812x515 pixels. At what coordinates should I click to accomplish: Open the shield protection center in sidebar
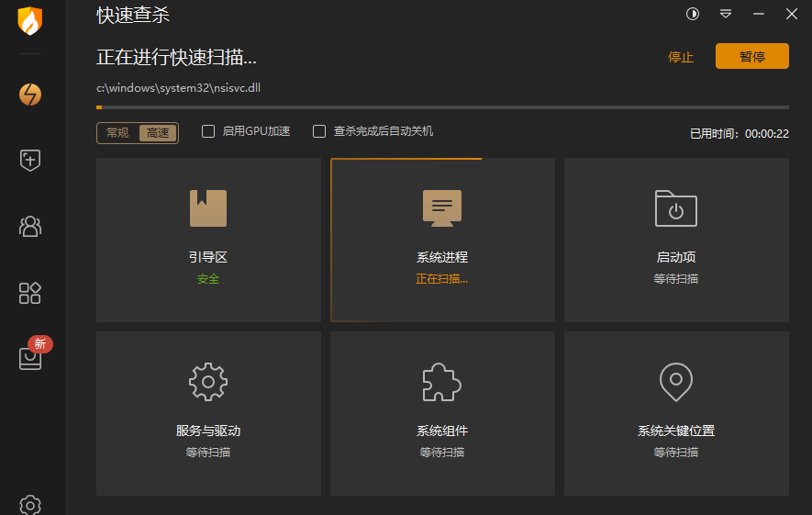click(x=30, y=160)
